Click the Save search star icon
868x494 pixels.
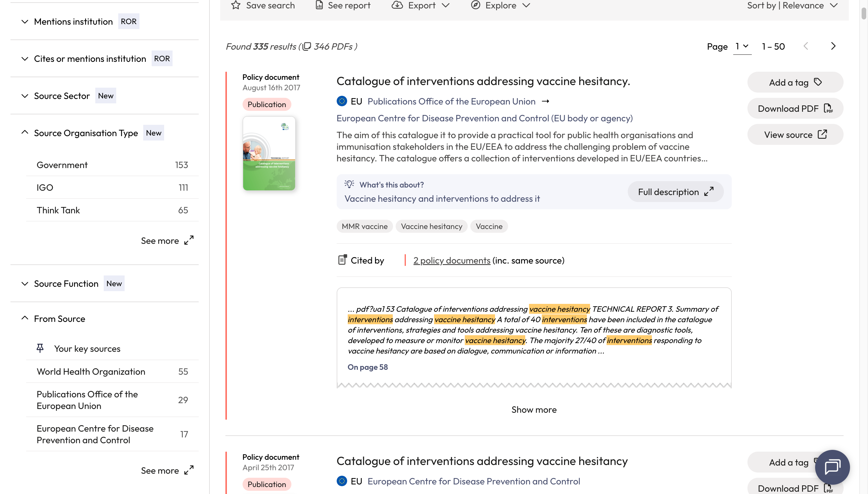point(236,5)
